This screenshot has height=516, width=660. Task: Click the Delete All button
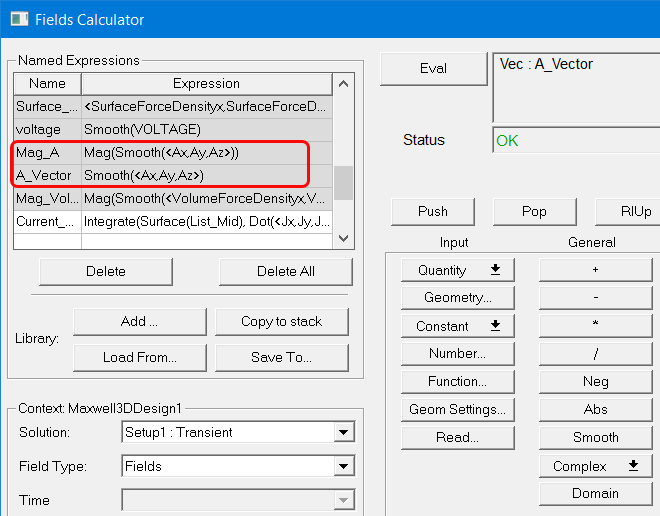[286, 271]
